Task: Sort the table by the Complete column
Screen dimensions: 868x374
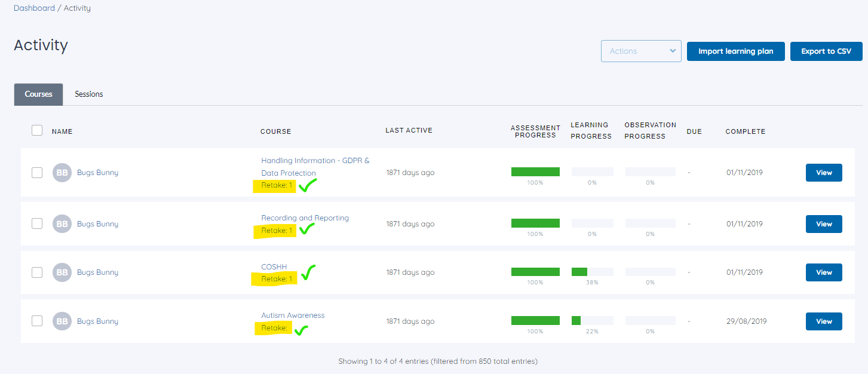Action: click(x=745, y=131)
